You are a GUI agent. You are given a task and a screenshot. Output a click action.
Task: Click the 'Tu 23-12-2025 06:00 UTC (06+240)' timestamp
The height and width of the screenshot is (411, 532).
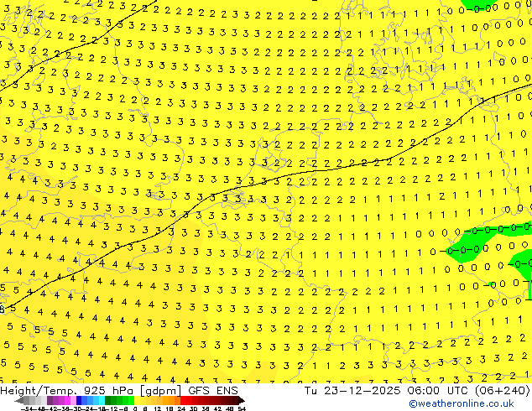pos(417,391)
